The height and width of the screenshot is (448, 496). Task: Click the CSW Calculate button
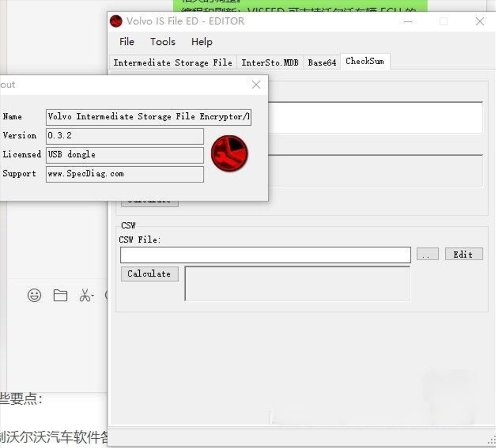[150, 274]
